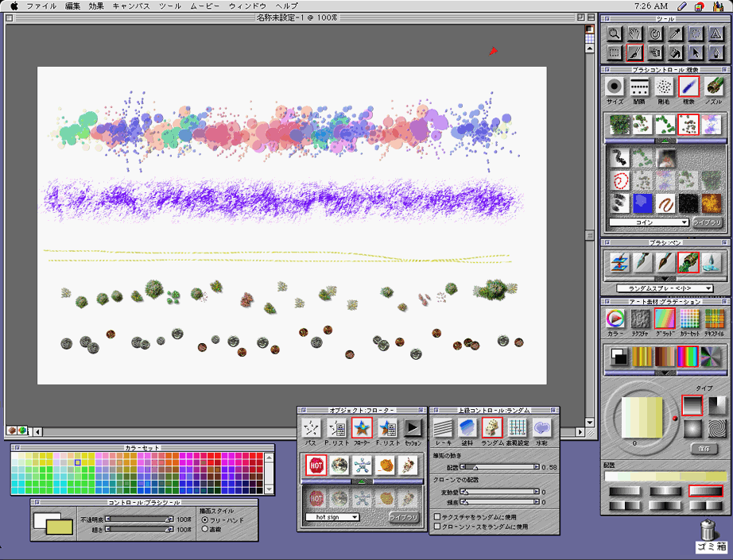The height and width of the screenshot is (560, 733).
Task: Open the コイン nozzle dropdown
Action: 648,222
